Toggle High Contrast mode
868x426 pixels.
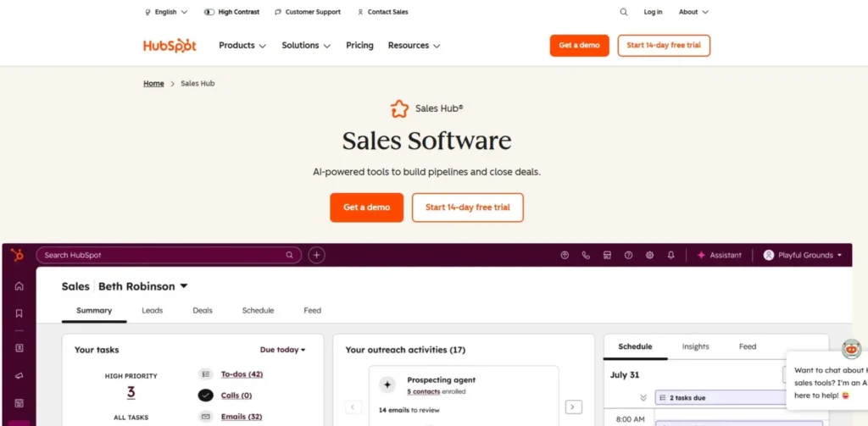(231, 12)
